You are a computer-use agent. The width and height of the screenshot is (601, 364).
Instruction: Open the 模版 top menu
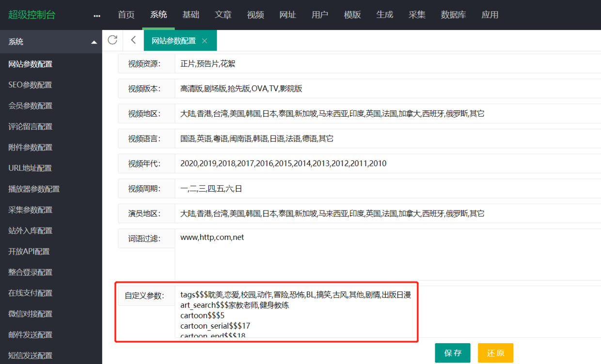(x=352, y=15)
